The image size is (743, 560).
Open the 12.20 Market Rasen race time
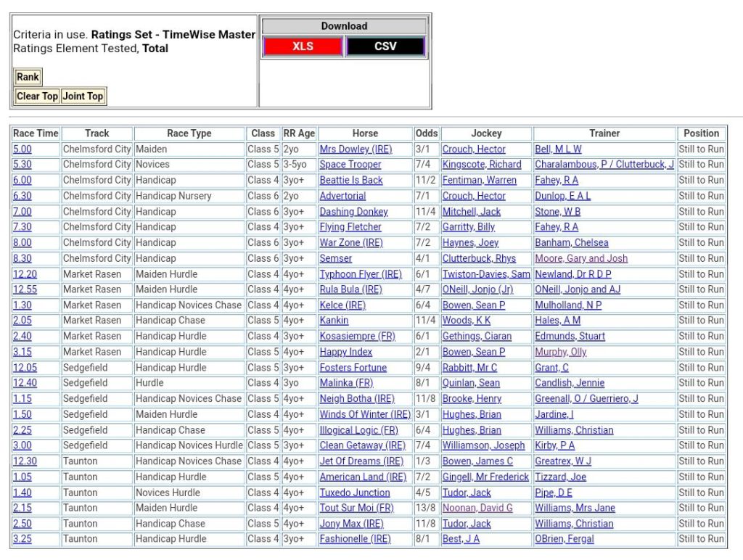click(25, 274)
